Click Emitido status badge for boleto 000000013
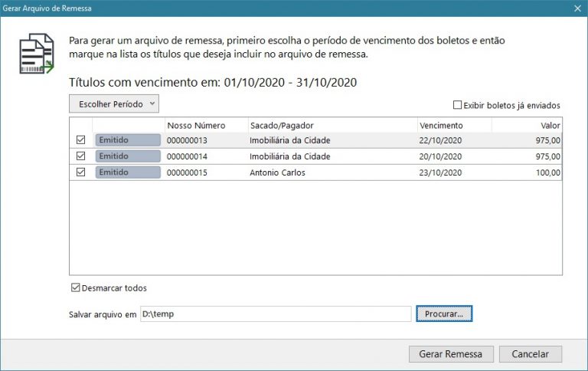Screen dimensions: 588x371 [x=128, y=140]
